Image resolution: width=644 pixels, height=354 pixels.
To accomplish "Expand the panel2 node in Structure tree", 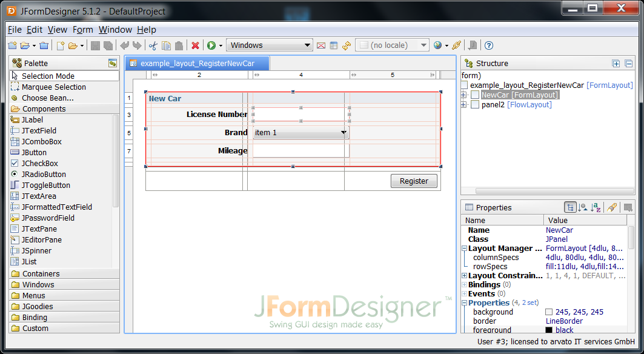I will click(463, 105).
